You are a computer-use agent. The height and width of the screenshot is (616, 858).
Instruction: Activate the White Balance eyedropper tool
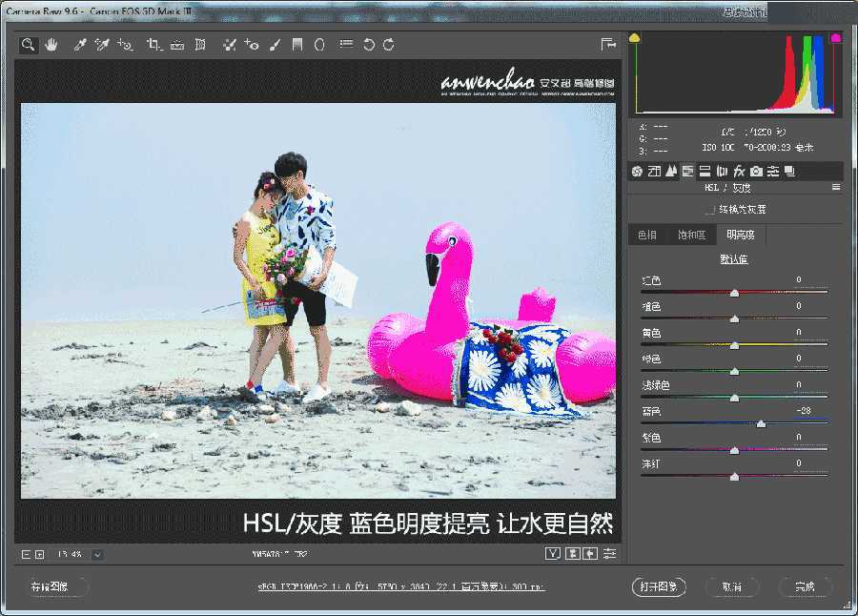click(81, 44)
